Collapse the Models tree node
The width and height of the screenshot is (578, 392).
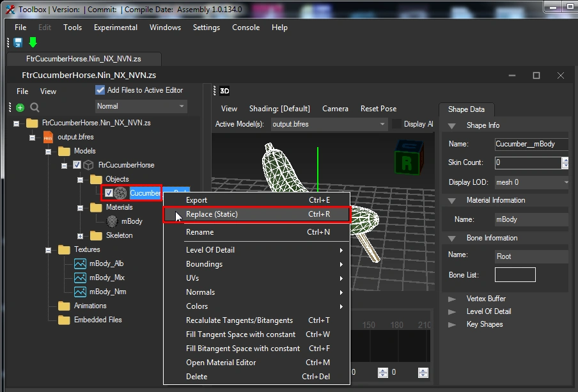(x=49, y=152)
